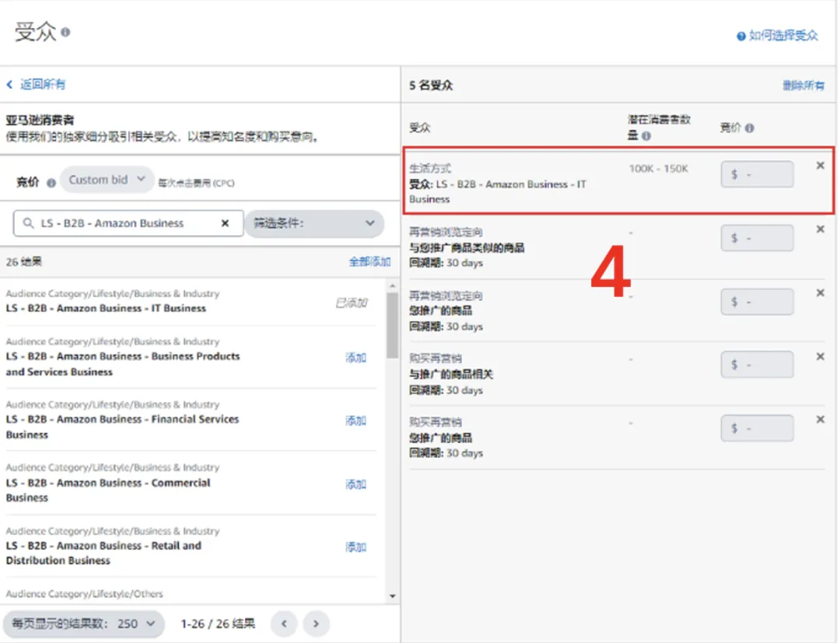Image resolution: width=840 pixels, height=643 pixels.
Task: Go to next results page arrow
Action: coord(316,624)
